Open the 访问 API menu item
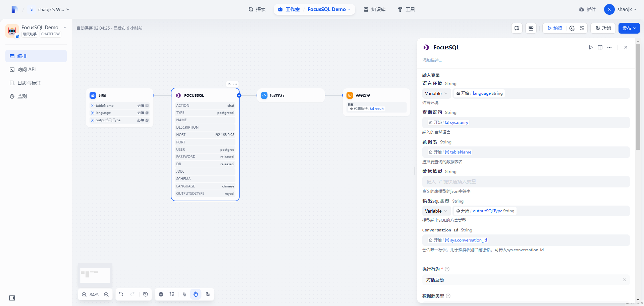Screen dimensions: 644x306 (36, 70)
